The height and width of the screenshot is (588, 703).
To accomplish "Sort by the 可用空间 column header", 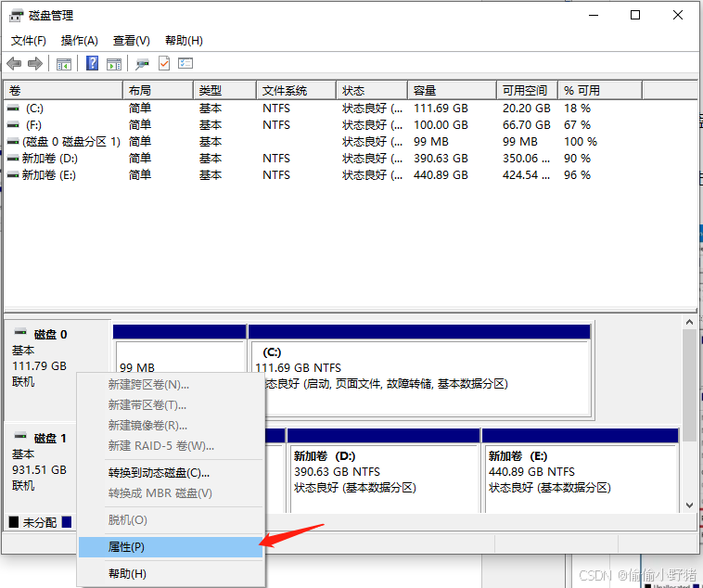I will pyautogui.click(x=527, y=91).
